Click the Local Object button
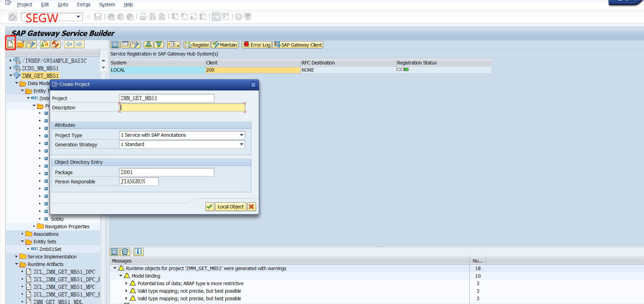The height and width of the screenshot is (304, 644). point(231,207)
